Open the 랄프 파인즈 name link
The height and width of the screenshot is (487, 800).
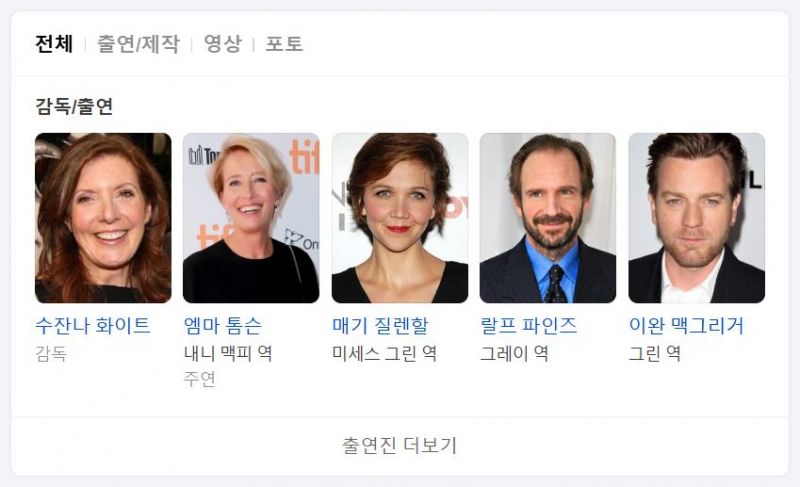click(529, 326)
